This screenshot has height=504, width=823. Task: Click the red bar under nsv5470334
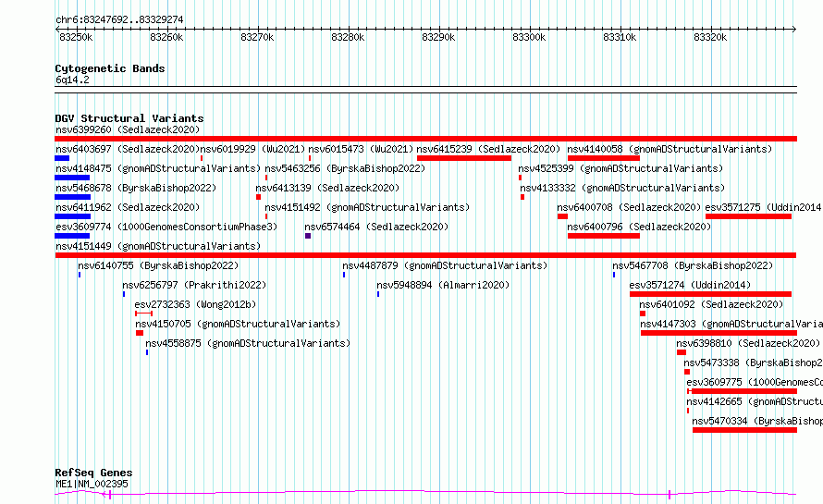point(744,430)
